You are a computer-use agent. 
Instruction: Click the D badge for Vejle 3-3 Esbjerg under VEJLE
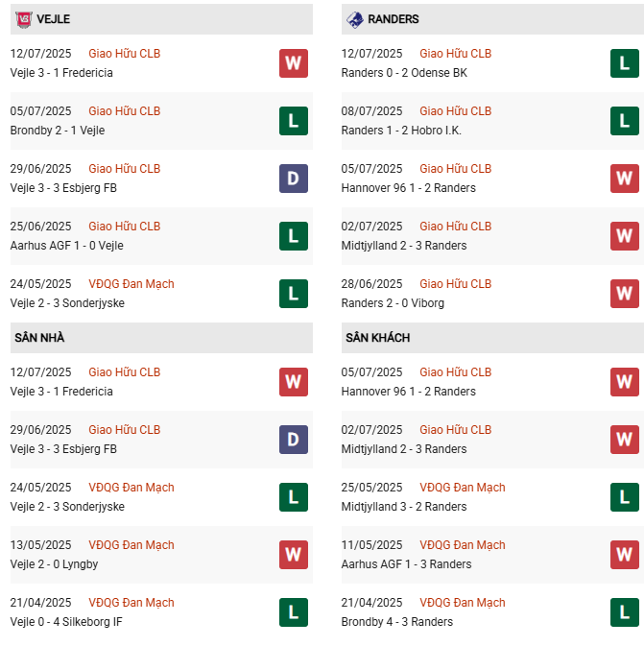(294, 179)
